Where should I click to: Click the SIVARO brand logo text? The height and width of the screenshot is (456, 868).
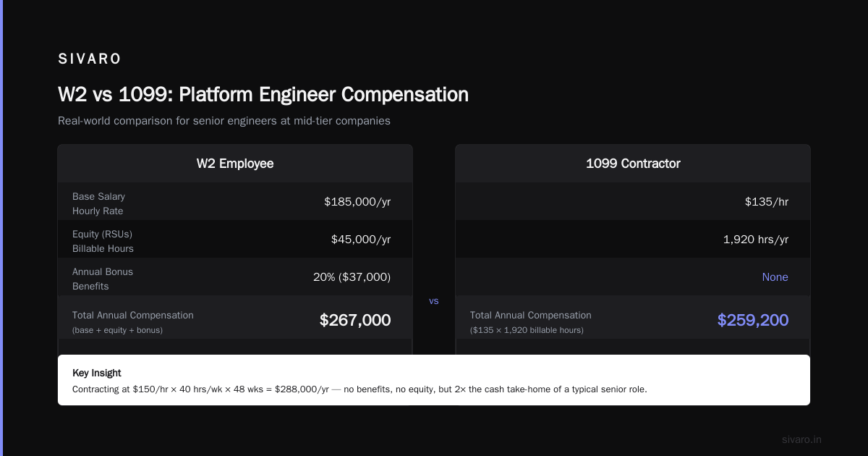[x=90, y=59]
